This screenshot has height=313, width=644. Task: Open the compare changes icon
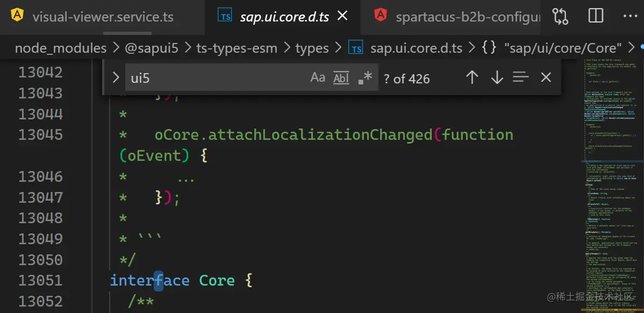(560, 16)
